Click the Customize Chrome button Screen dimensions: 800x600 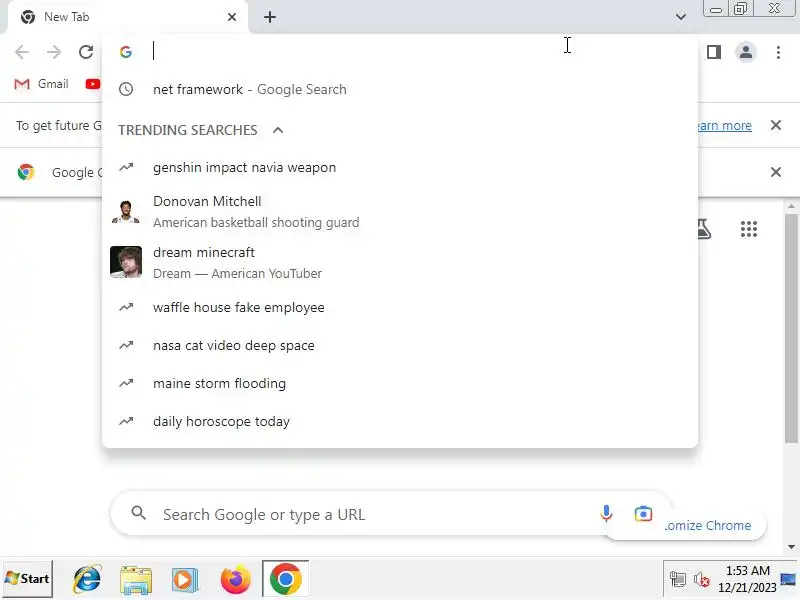[709, 526]
